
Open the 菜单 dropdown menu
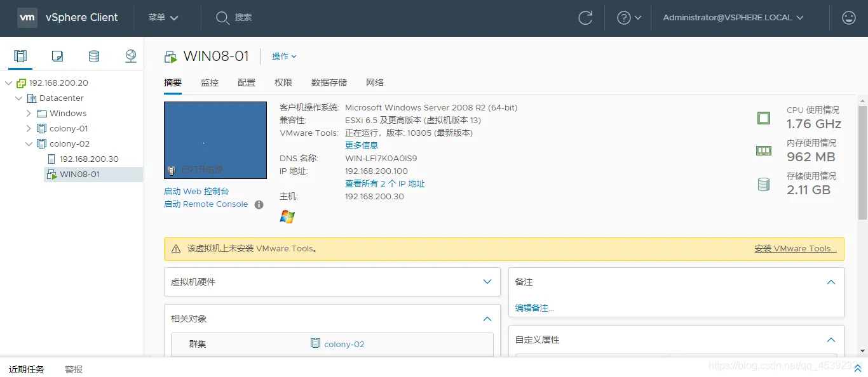tap(163, 18)
